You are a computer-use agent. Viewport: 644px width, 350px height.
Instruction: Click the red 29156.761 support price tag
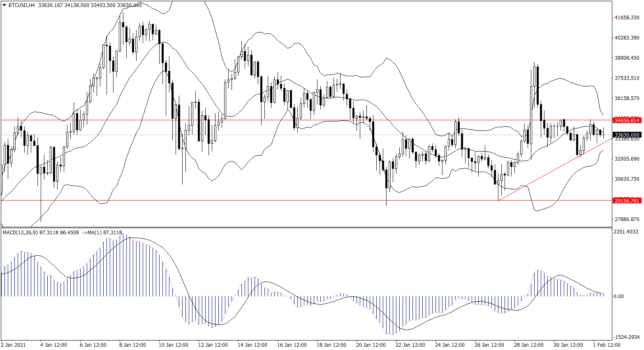point(627,201)
